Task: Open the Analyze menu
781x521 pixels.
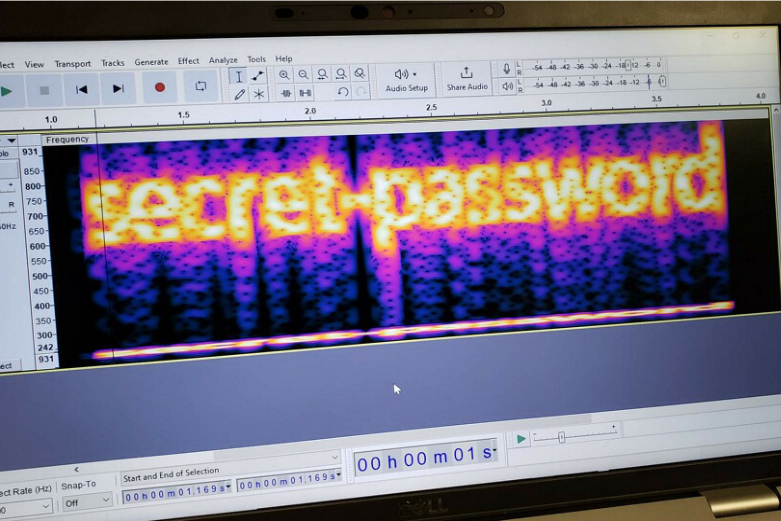Action: pos(223,60)
